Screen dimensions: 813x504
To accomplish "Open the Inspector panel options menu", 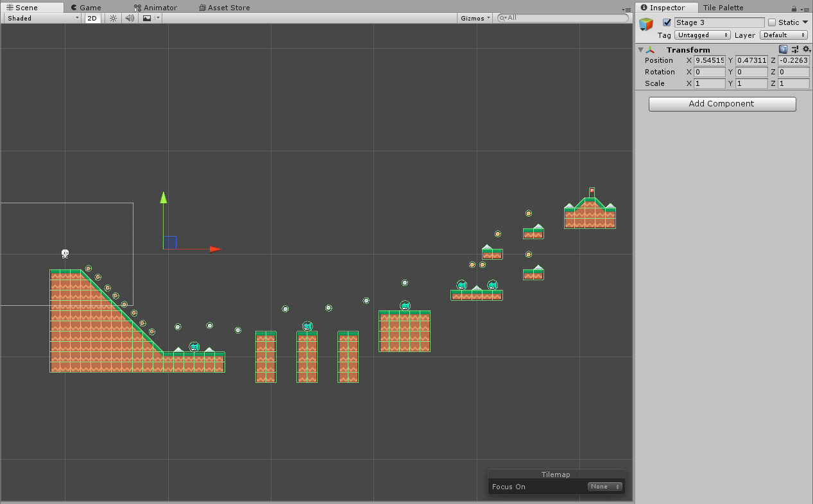I will pos(805,8).
